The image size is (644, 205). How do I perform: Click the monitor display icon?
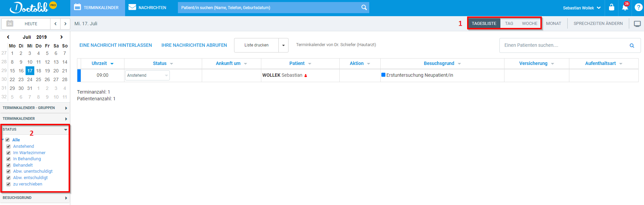pyautogui.click(x=637, y=24)
